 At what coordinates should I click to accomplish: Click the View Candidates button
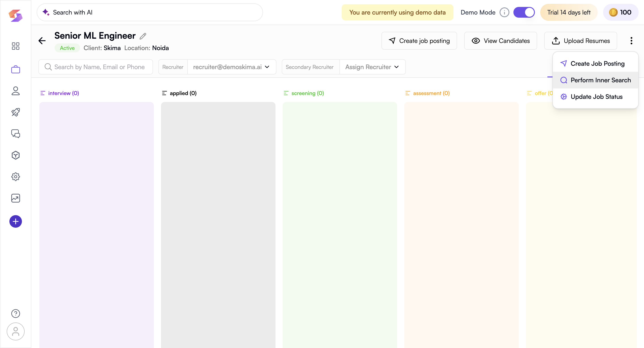500,41
